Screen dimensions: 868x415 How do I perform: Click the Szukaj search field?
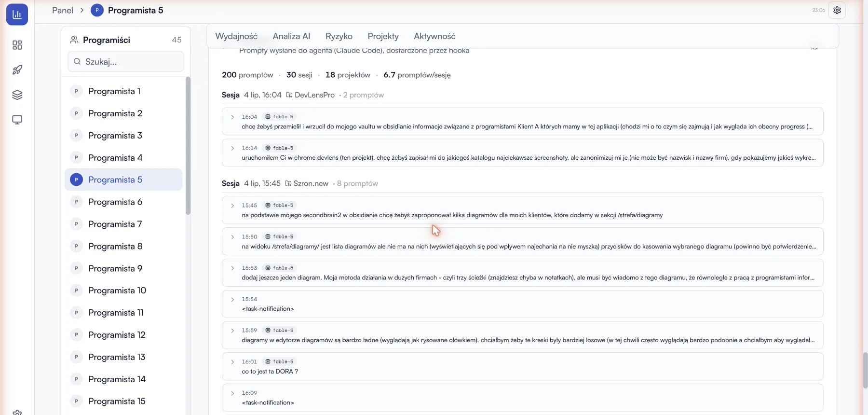tap(126, 62)
